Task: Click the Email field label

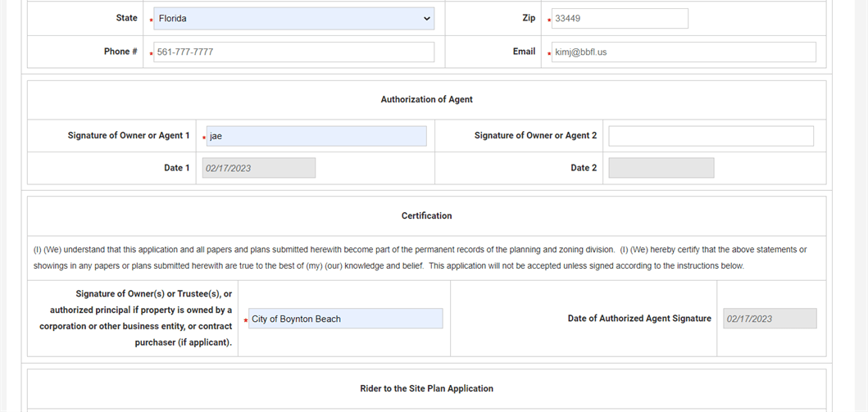Action: point(524,52)
